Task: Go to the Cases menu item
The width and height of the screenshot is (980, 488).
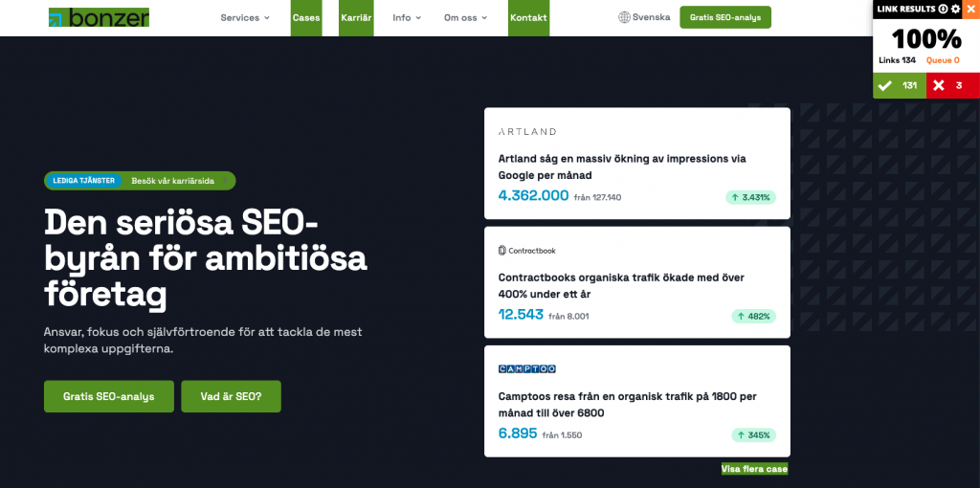Action: (x=306, y=17)
